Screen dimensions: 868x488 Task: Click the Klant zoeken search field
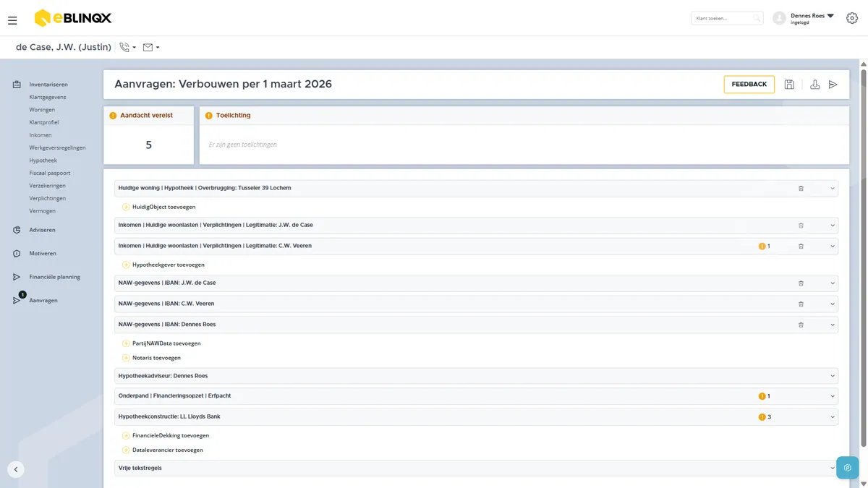click(x=727, y=18)
